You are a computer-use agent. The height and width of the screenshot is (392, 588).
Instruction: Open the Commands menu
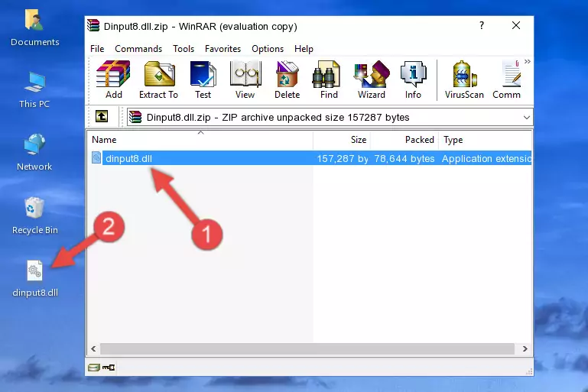(138, 49)
